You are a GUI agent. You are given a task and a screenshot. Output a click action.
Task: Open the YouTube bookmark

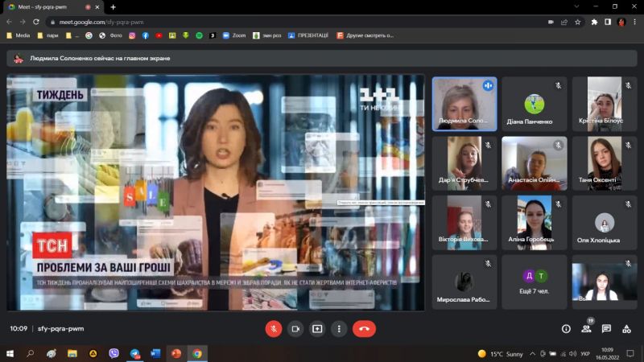pos(159,35)
